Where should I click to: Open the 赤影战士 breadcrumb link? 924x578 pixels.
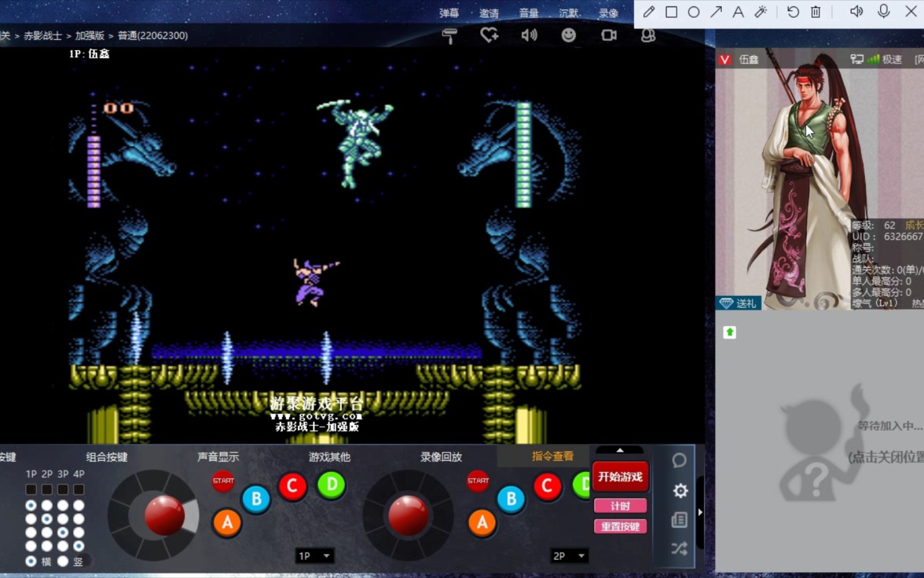pos(43,36)
